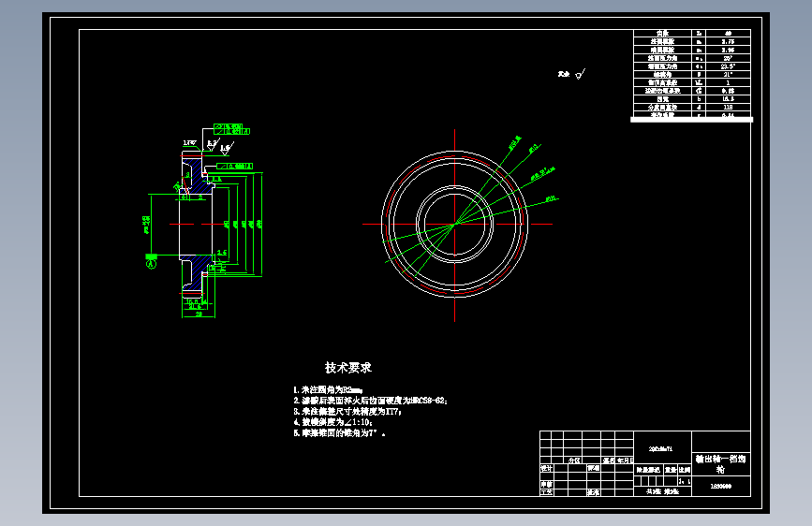The height and width of the screenshot is (526, 812).
Task: Click the 年月日 cell in the title block
Action: coord(625,460)
